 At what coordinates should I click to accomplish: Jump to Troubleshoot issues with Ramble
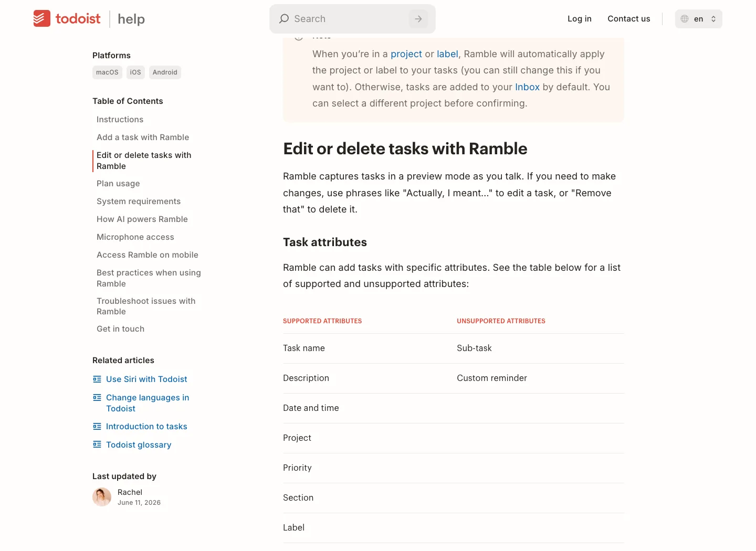146,306
